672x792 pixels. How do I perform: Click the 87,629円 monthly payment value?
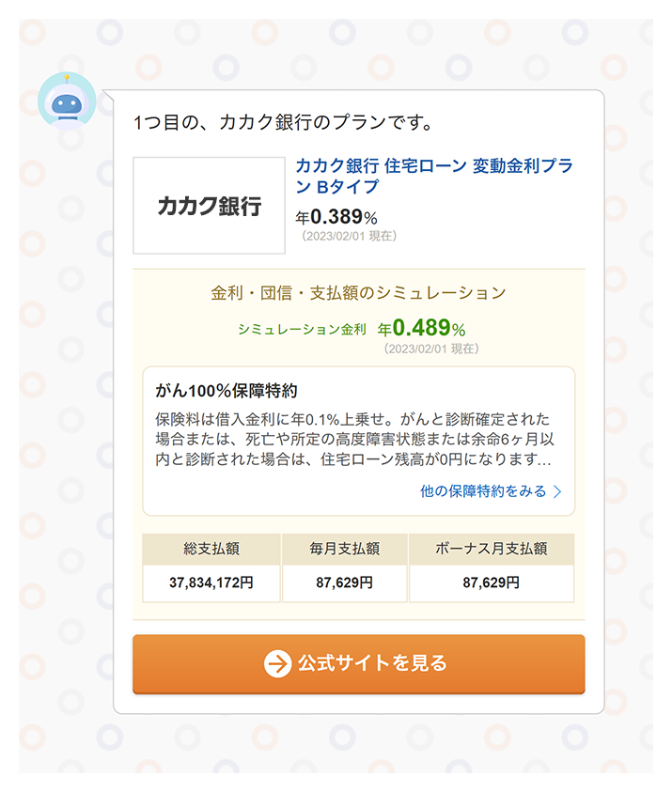(345, 582)
